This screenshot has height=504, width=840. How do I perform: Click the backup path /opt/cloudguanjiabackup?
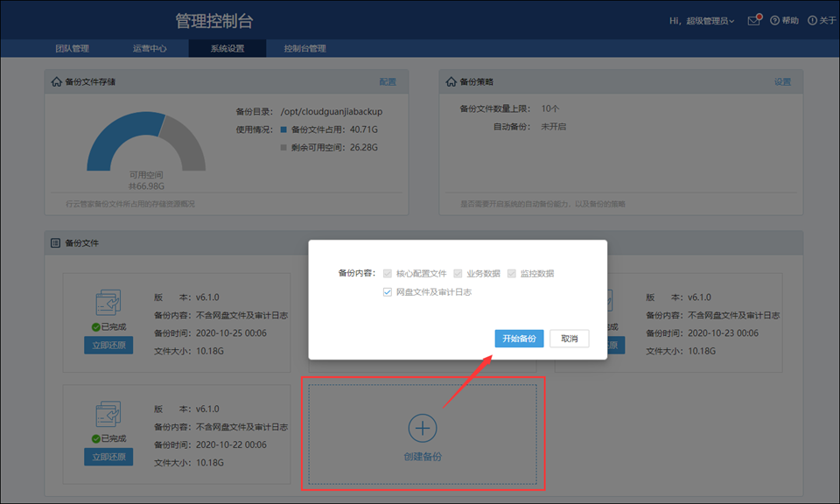tap(332, 111)
